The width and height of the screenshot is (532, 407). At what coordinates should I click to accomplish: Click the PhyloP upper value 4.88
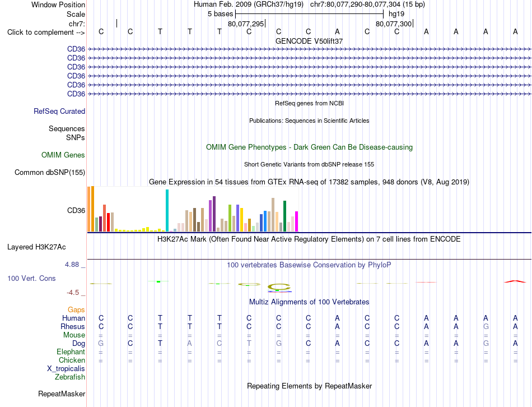tap(72, 265)
